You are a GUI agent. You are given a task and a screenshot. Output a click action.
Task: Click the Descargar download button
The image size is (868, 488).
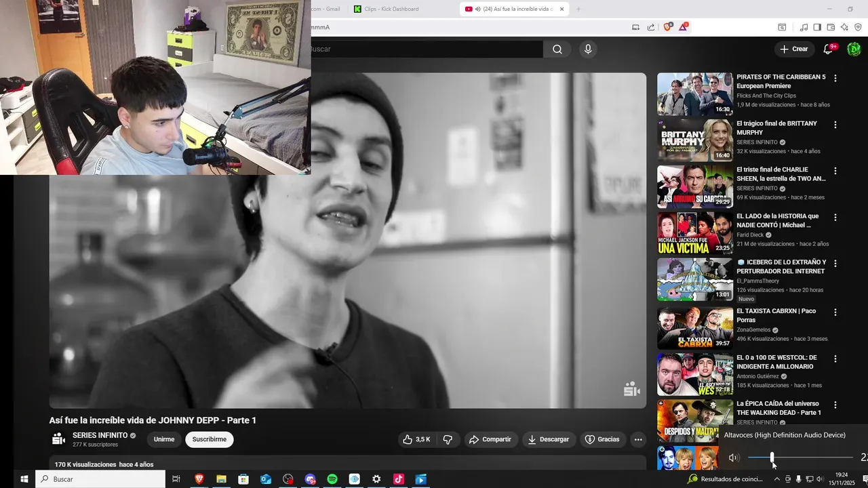point(549,439)
